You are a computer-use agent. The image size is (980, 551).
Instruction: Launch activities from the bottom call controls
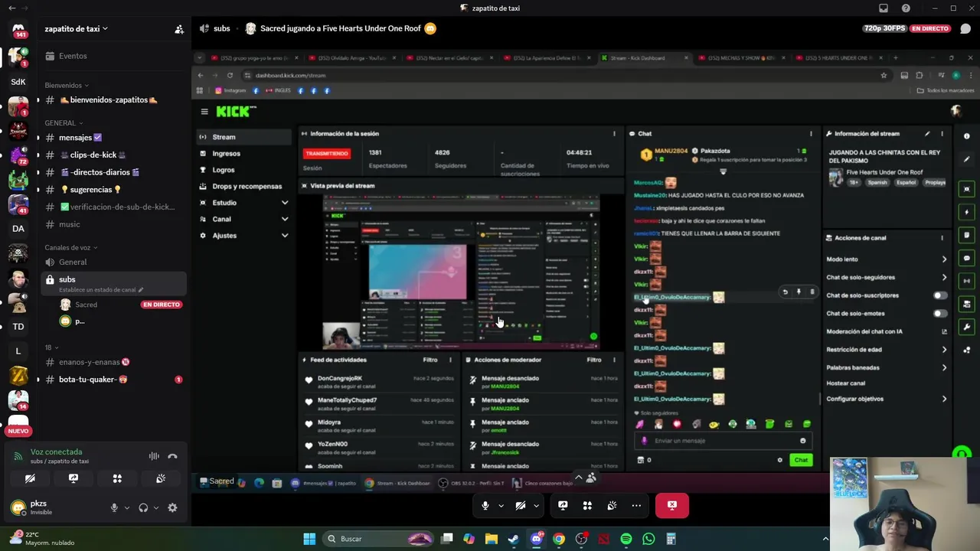[x=587, y=505]
